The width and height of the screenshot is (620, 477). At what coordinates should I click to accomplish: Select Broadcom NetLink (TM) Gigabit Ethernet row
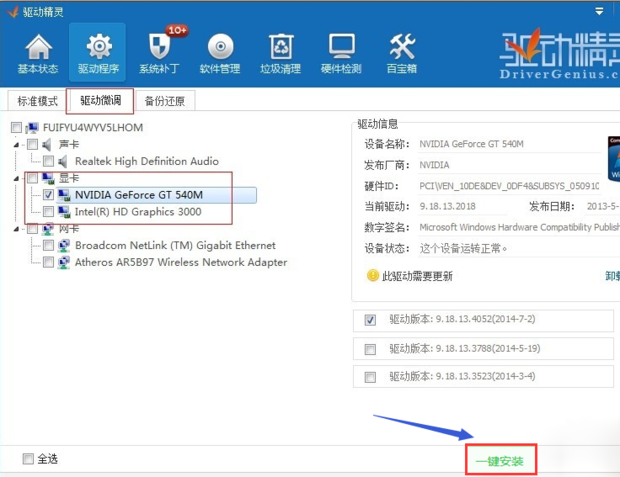[175, 246]
